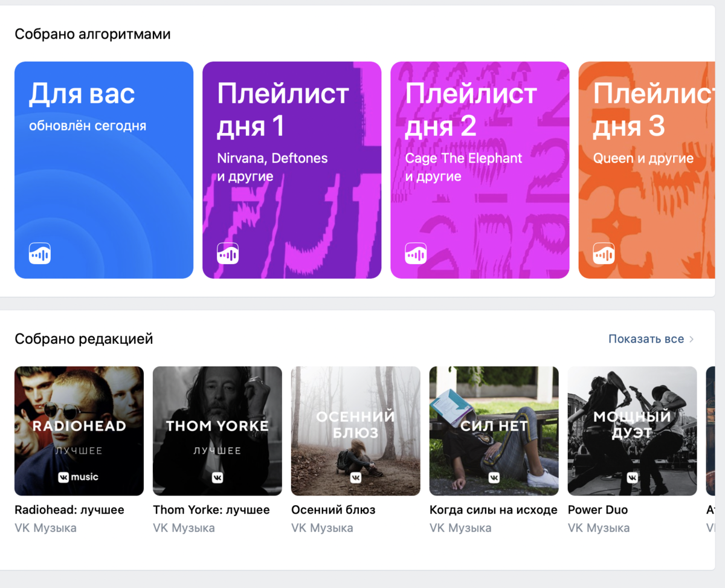Open the Для вас playlist card
This screenshot has width=725, height=588.
tap(104, 170)
